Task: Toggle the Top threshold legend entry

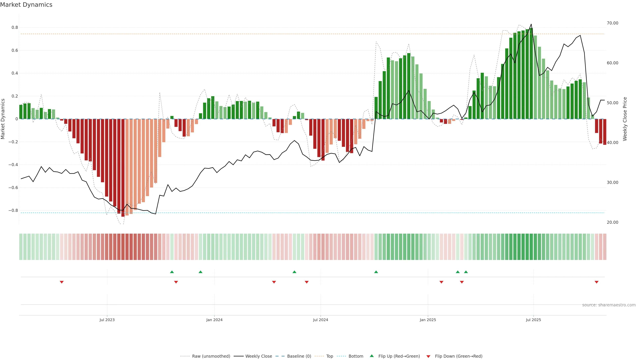Action: [x=330, y=356]
